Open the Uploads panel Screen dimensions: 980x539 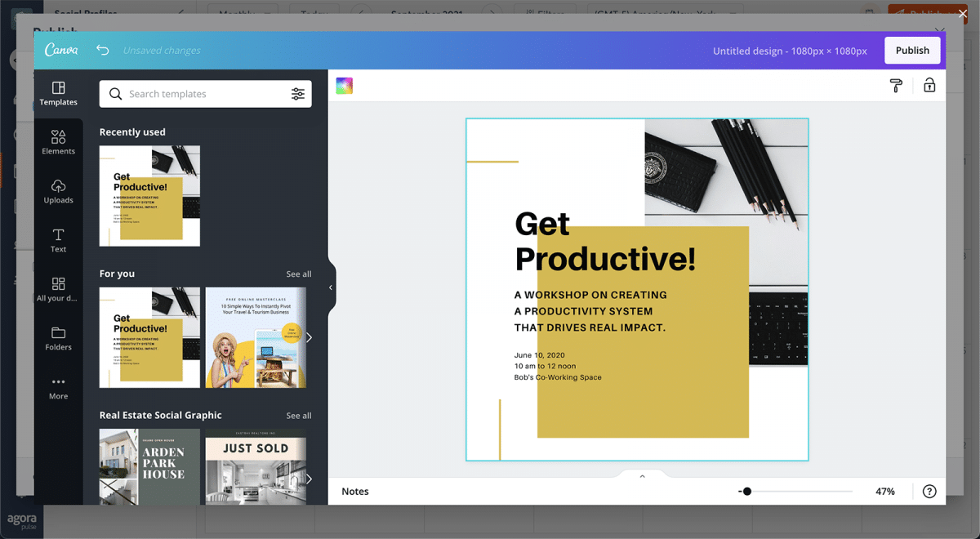tap(58, 191)
